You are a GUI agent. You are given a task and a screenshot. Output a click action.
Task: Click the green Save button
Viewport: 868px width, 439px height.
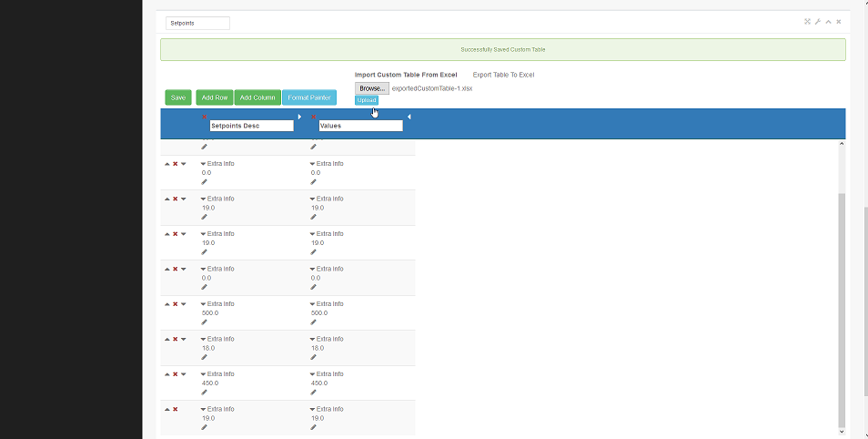coord(177,97)
